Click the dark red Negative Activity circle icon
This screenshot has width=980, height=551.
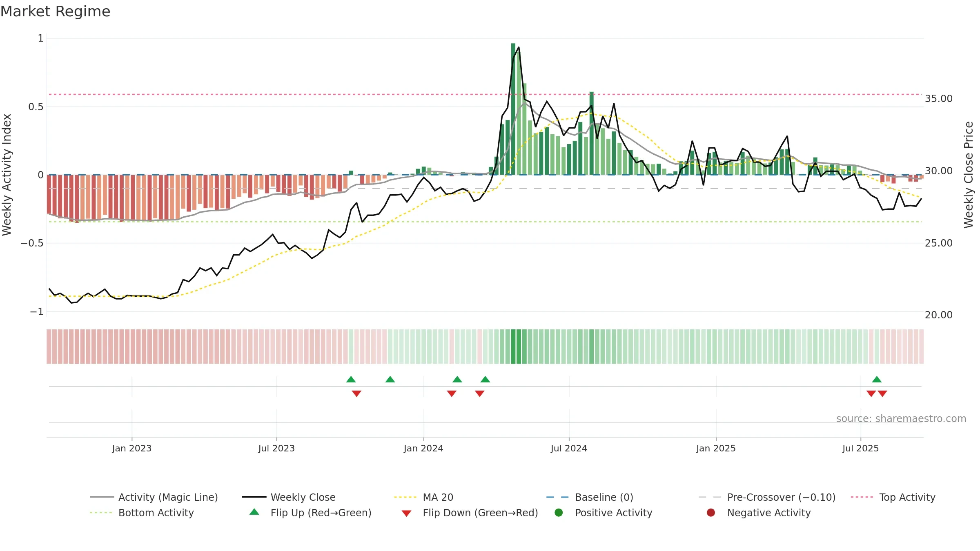pyautogui.click(x=711, y=513)
